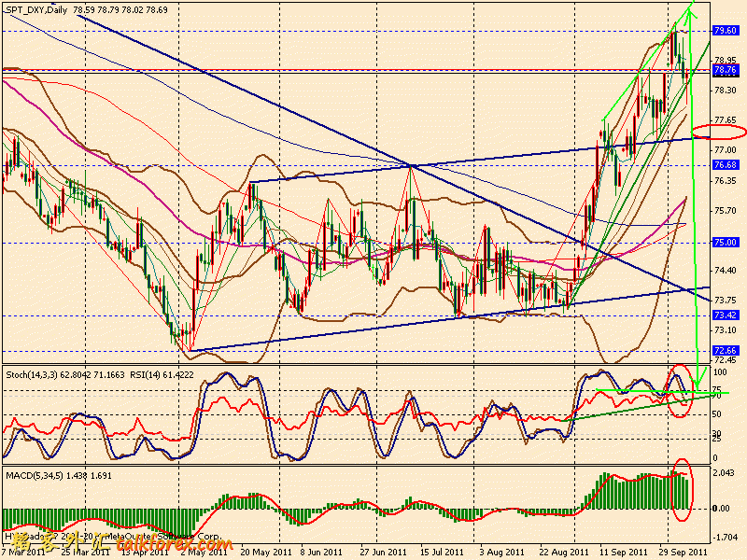747x560 pixels.
Task: Click the 50 level on Stoch scale
Action: [x=717, y=414]
